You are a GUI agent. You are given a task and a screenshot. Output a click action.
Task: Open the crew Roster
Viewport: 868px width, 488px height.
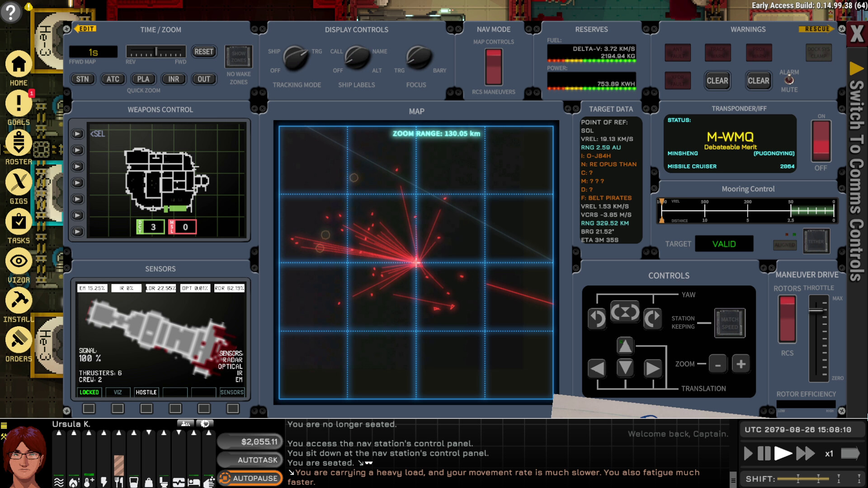(18, 143)
